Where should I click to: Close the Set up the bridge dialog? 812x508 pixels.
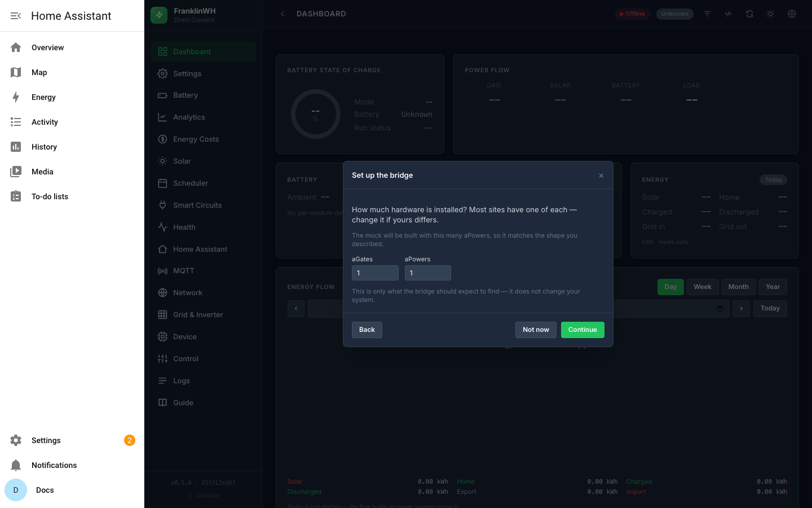click(x=601, y=176)
